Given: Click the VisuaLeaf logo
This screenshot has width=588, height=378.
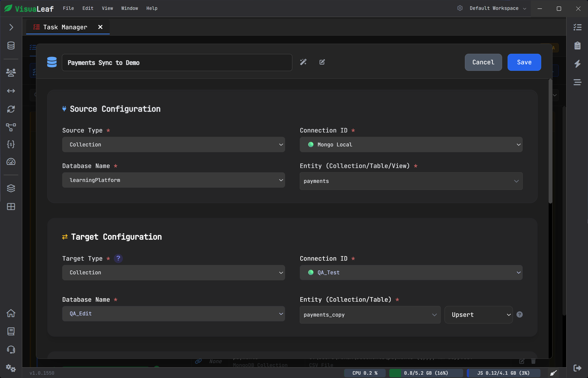Looking at the screenshot, I should point(29,9).
